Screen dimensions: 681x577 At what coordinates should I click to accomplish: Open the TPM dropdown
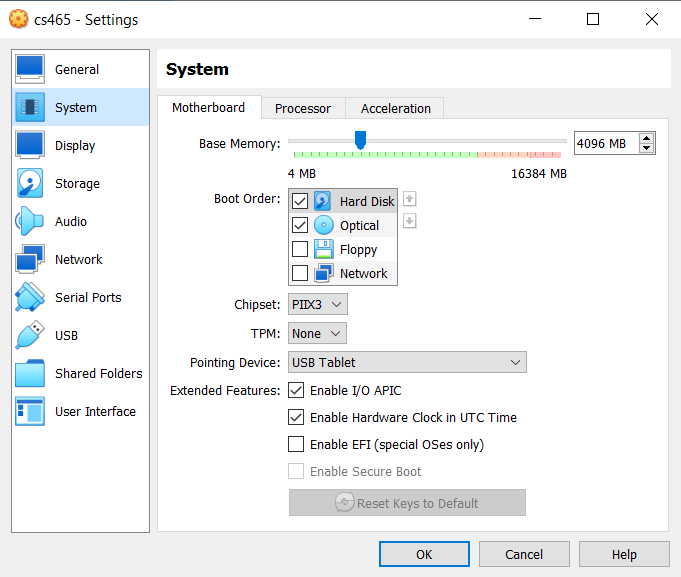coord(317,333)
